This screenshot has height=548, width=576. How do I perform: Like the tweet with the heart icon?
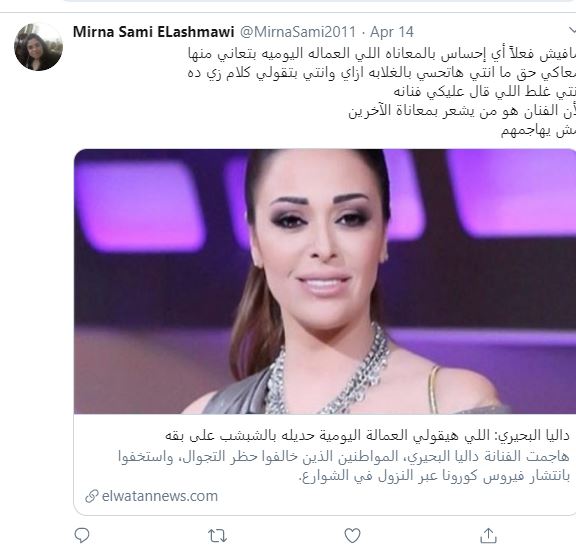(x=352, y=535)
